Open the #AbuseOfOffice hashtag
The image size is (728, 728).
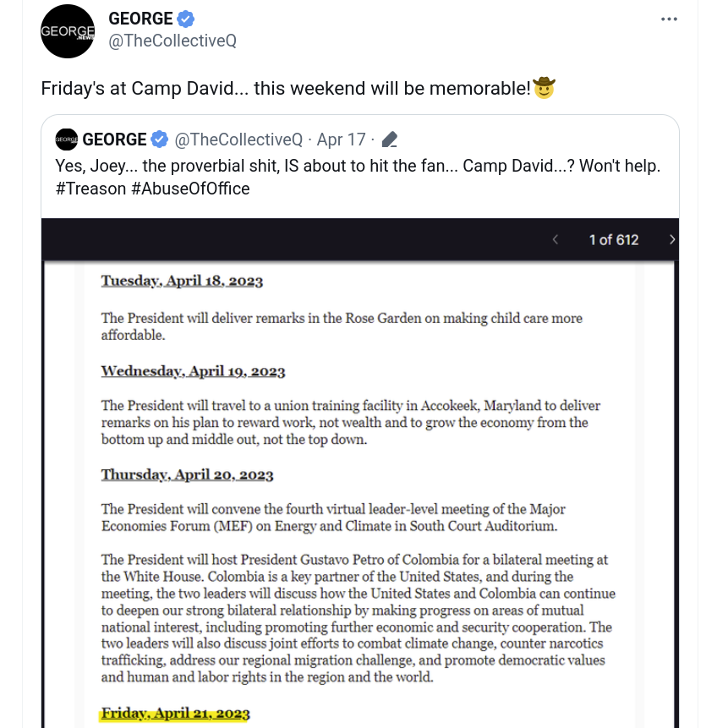190,189
